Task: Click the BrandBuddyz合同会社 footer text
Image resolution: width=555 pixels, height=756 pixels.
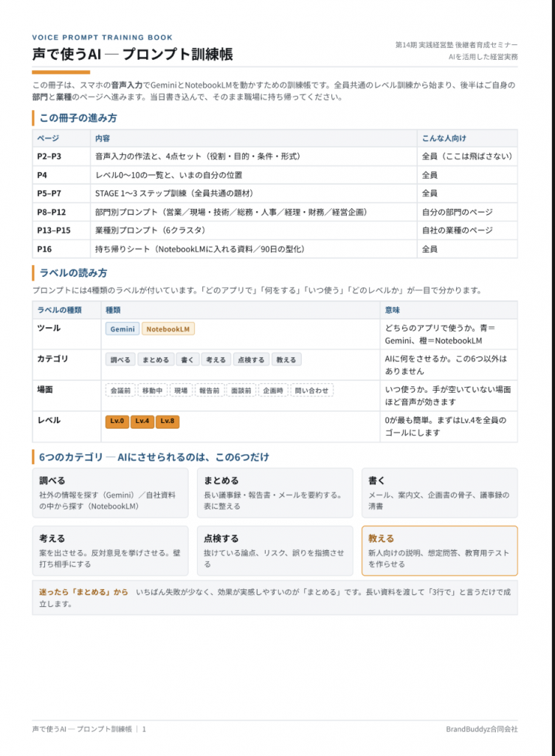Action: pos(482,729)
